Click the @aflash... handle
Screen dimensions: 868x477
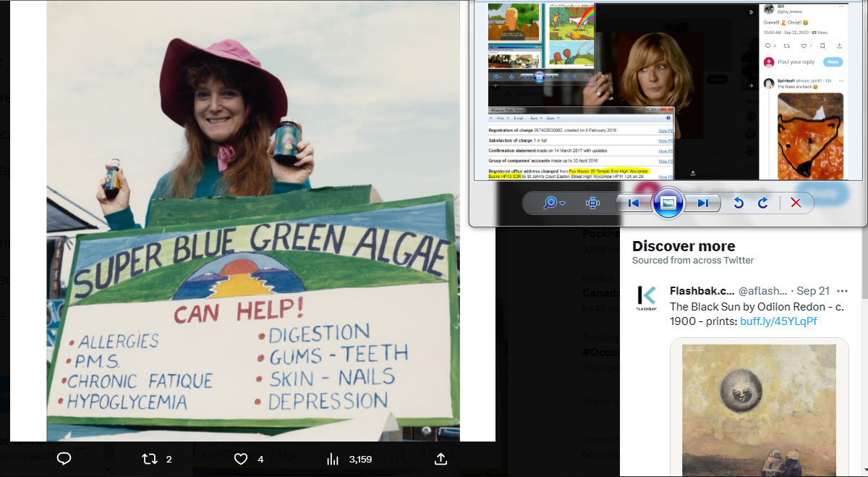pos(762,291)
